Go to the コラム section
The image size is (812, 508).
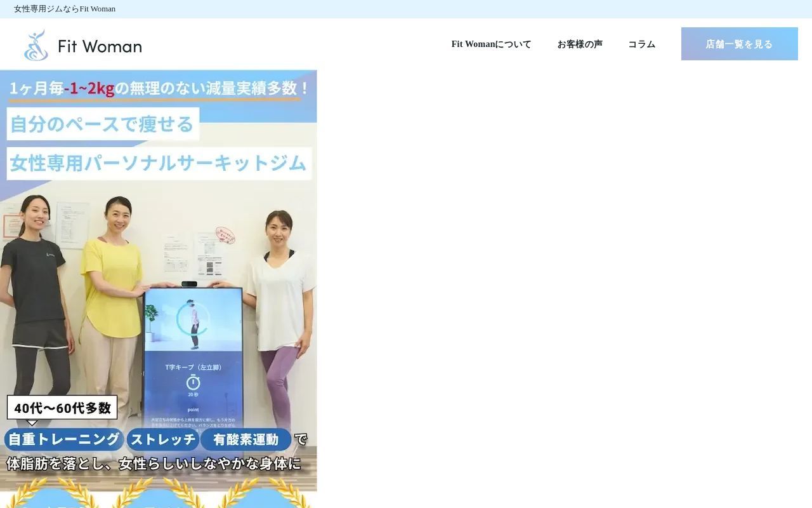[x=641, y=44]
